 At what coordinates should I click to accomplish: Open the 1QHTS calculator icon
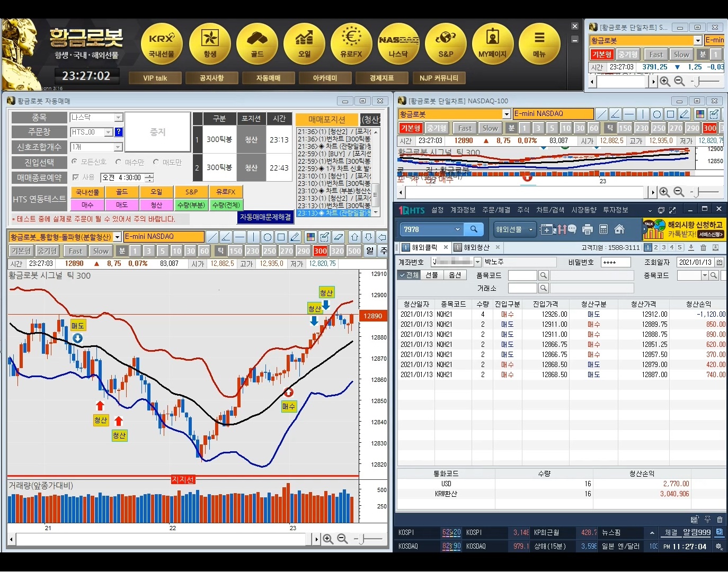[603, 229]
